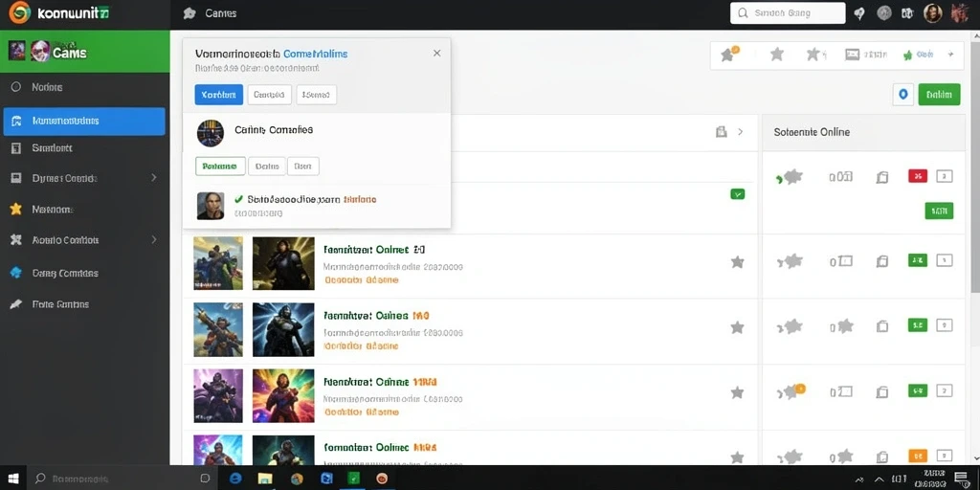Click the picture frame icon in toolbar
The image size is (980, 490).
(x=853, y=55)
